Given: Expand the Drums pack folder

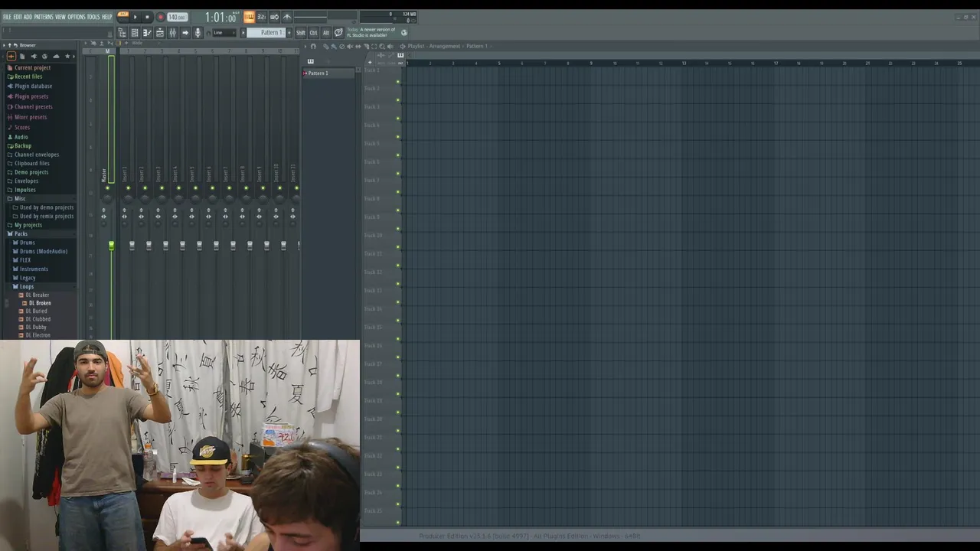Looking at the screenshot, I should pyautogui.click(x=27, y=243).
